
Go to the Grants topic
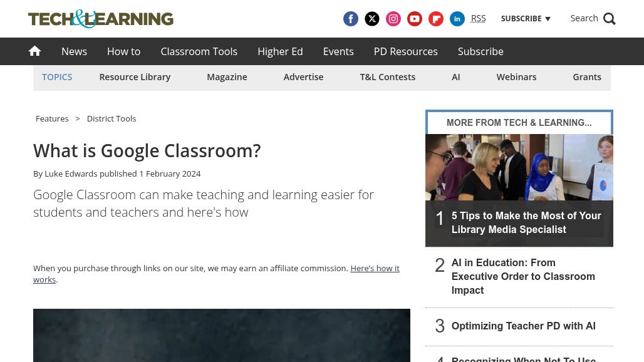pyautogui.click(x=587, y=77)
